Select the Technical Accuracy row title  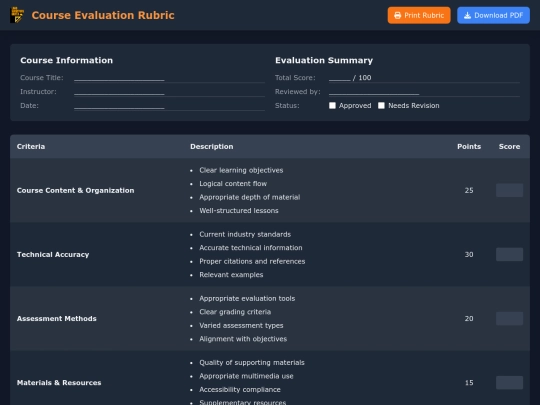coord(53,255)
